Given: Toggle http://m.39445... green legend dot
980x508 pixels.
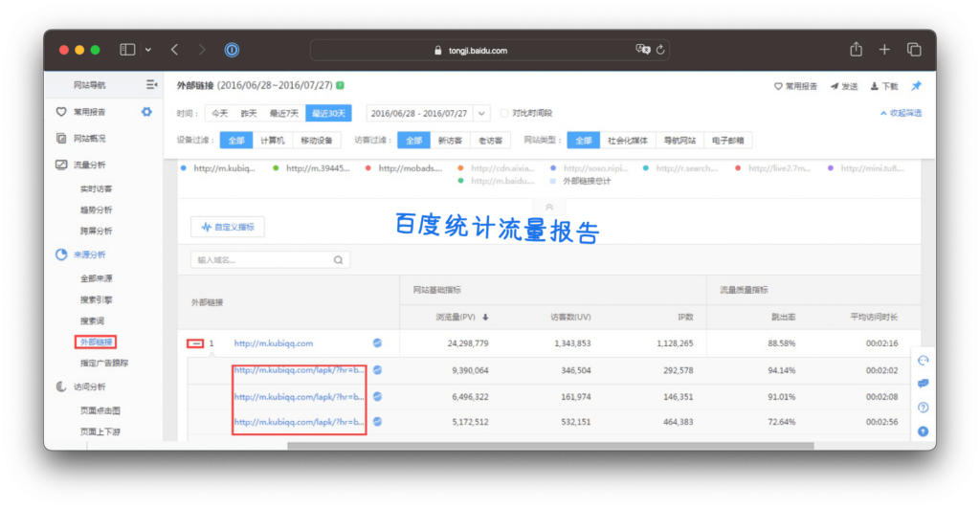Looking at the screenshot, I should [x=276, y=168].
